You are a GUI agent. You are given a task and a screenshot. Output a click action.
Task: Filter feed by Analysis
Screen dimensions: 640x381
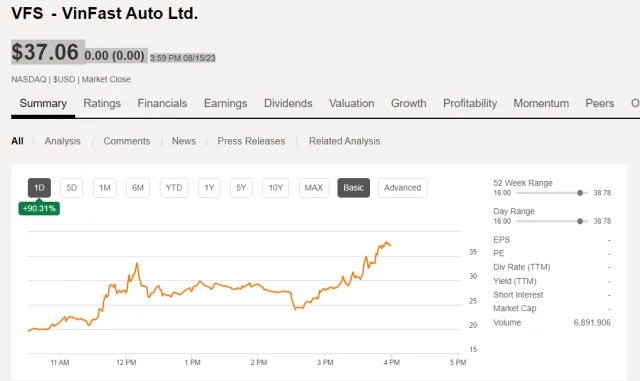pyautogui.click(x=62, y=141)
